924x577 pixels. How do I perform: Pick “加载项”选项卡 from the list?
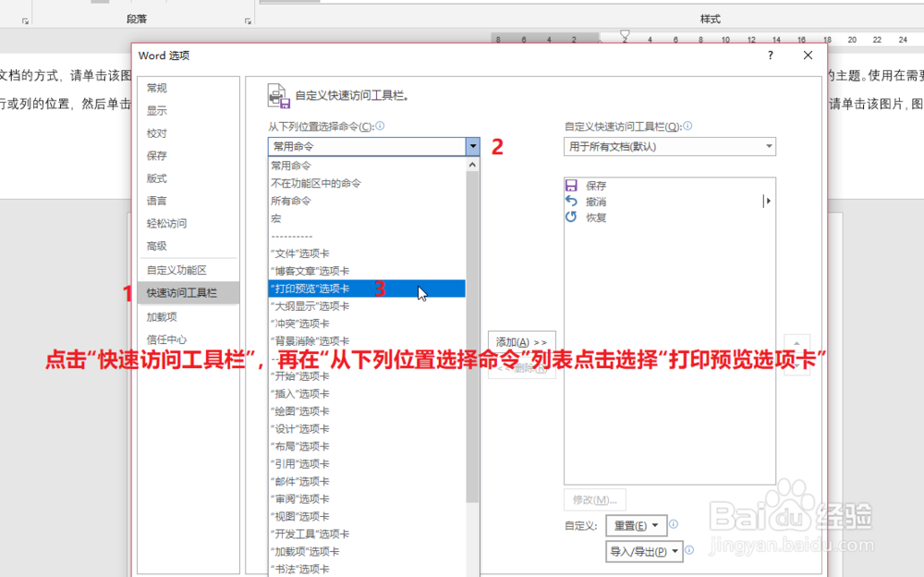coord(367,552)
